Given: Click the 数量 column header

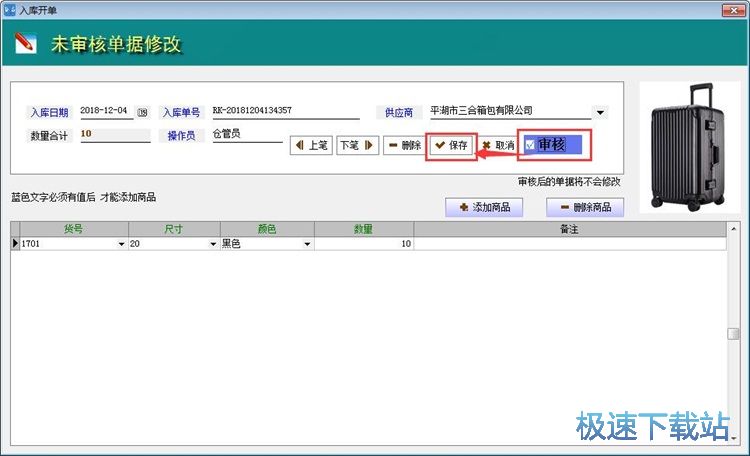Looking at the screenshot, I should tap(364, 229).
